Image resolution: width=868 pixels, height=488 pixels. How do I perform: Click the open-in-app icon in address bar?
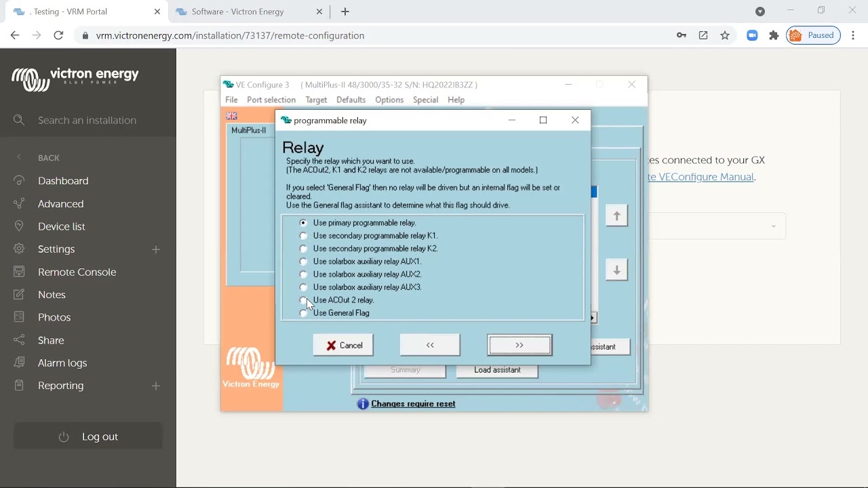pyautogui.click(x=703, y=35)
